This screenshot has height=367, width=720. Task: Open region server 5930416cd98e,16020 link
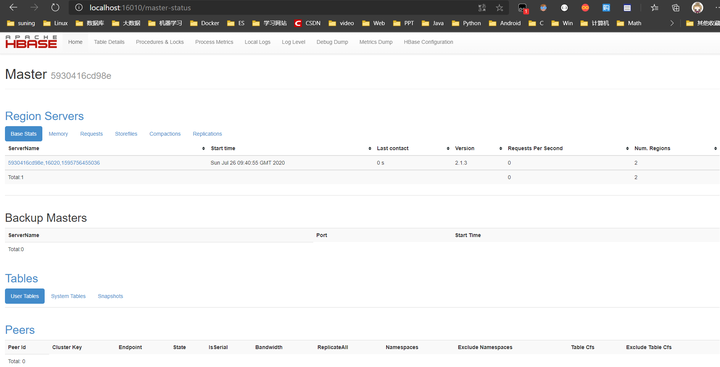point(54,163)
